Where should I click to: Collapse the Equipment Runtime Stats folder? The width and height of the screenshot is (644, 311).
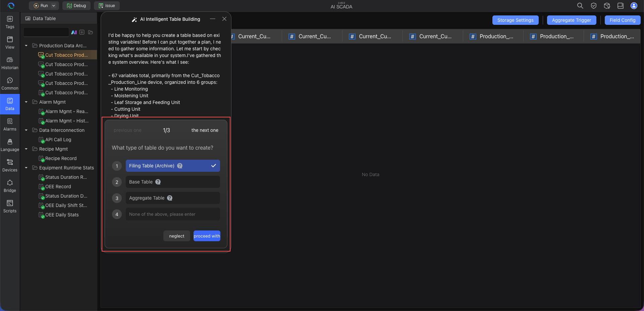26,168
